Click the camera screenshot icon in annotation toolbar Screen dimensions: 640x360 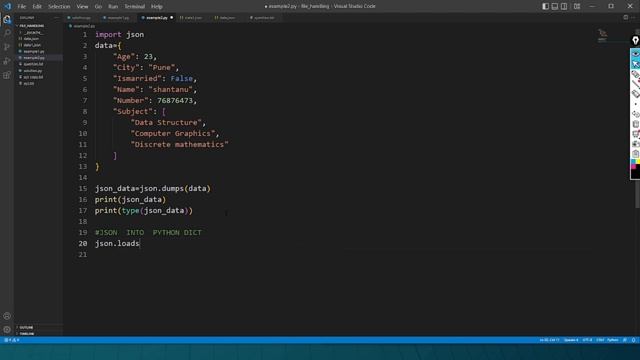tap(636, 144)
